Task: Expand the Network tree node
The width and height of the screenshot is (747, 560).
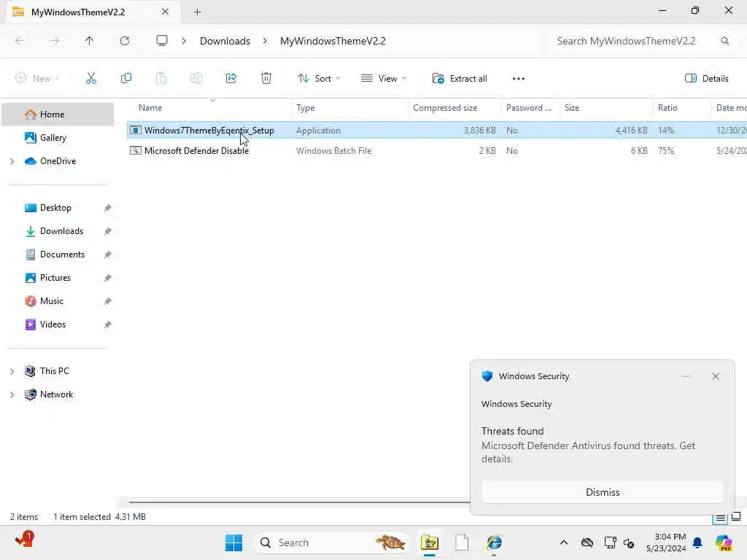Action: pyautogui.click(x=12, y=394)
